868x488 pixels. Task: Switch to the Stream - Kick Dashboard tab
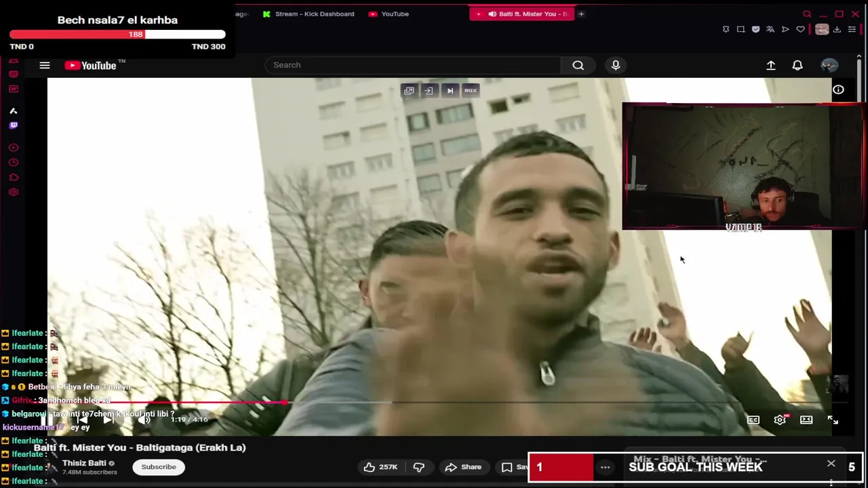pos(309,14)
